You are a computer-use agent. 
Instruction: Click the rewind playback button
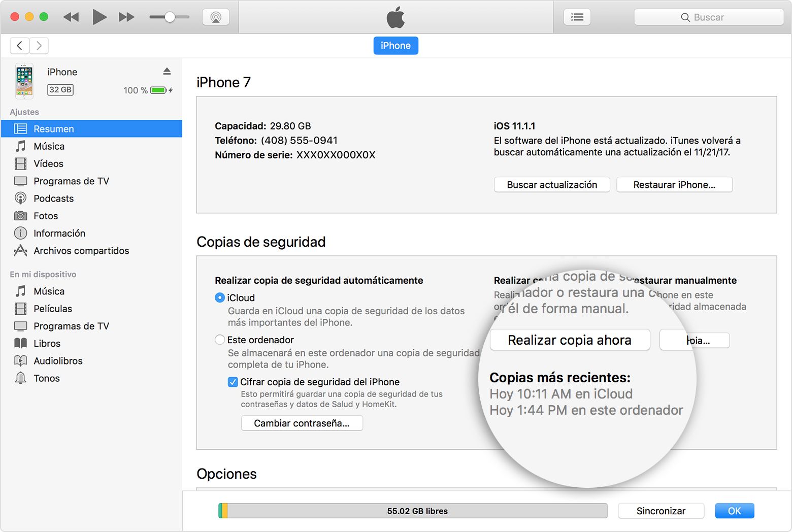(x=71, y=17)
